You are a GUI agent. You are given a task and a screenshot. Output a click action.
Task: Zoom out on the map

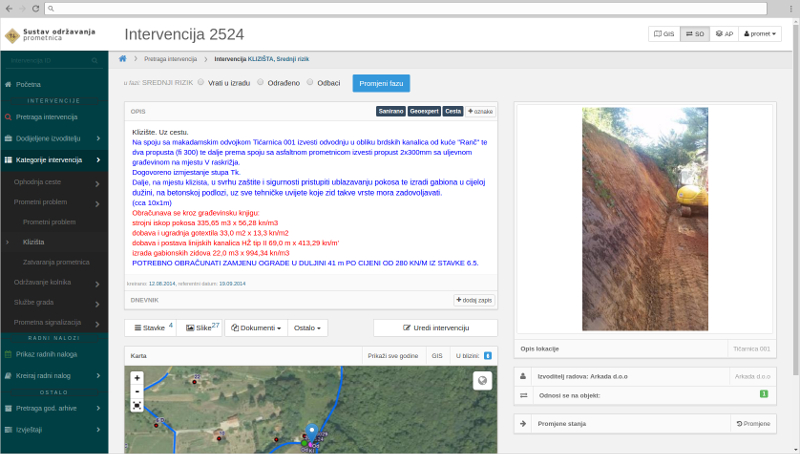[137, 391]
